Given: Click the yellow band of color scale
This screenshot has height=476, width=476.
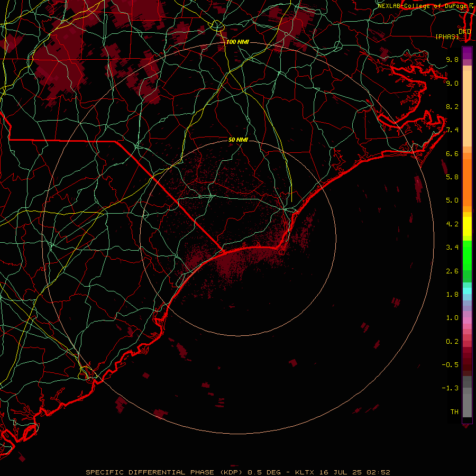Looking at the screenshot, I should (467, 226).
